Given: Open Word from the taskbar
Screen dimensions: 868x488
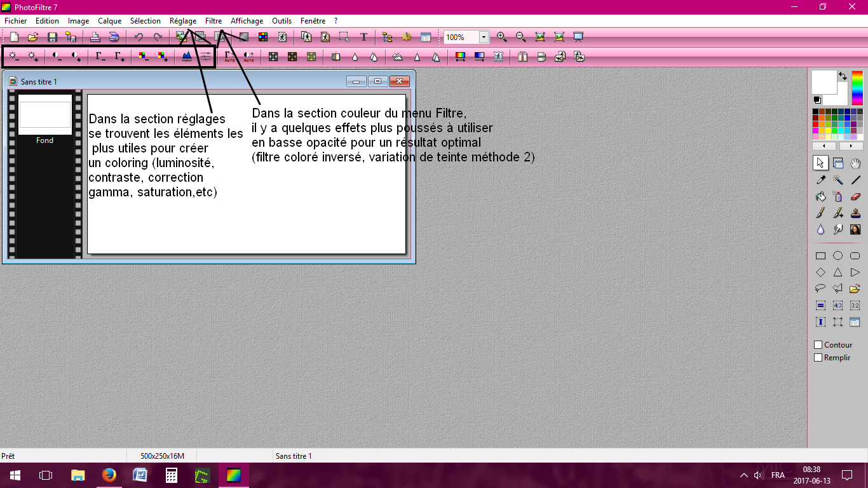Looking at the screenshot, I should pos(140,475).
